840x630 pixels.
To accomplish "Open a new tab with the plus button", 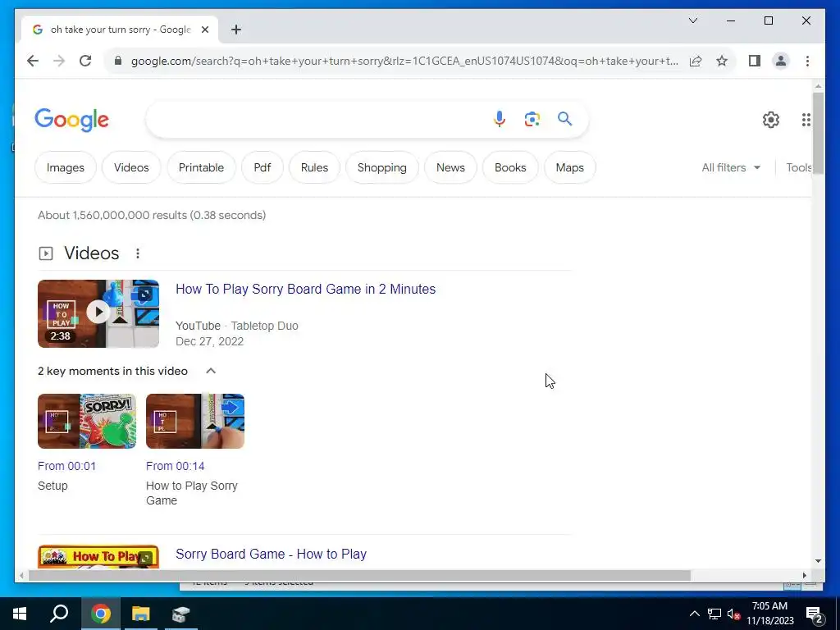I will click(236, 30).
